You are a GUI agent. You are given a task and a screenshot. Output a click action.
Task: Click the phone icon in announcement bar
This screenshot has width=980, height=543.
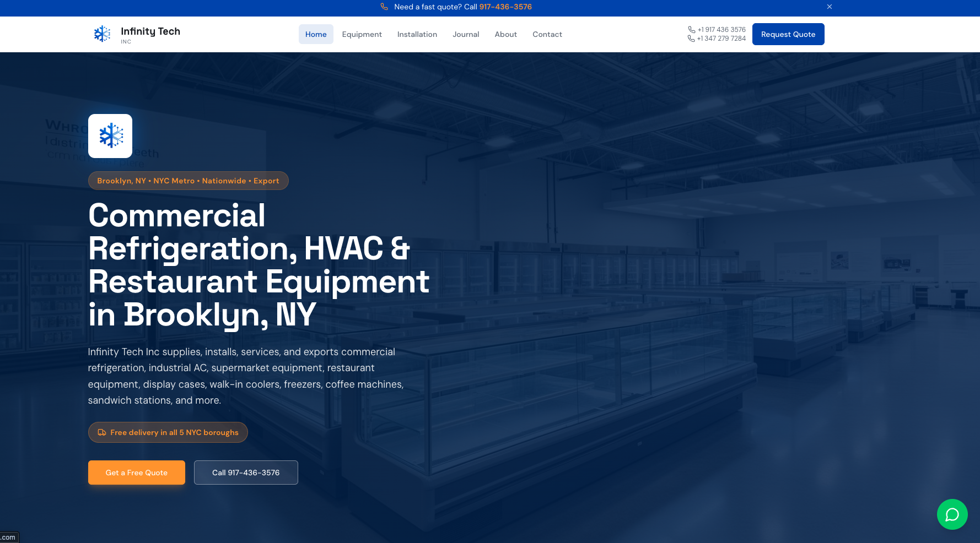pyautogui.click(x=384, y=7)
